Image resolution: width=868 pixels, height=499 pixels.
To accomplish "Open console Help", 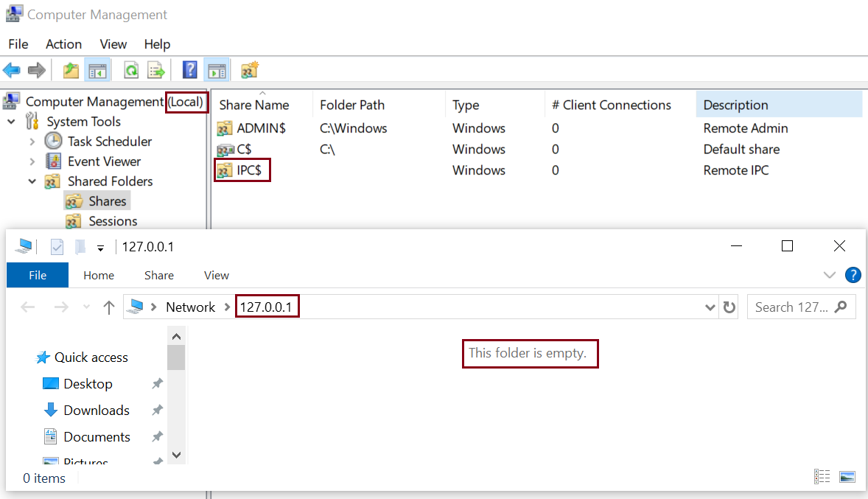I will click(189, 70).
